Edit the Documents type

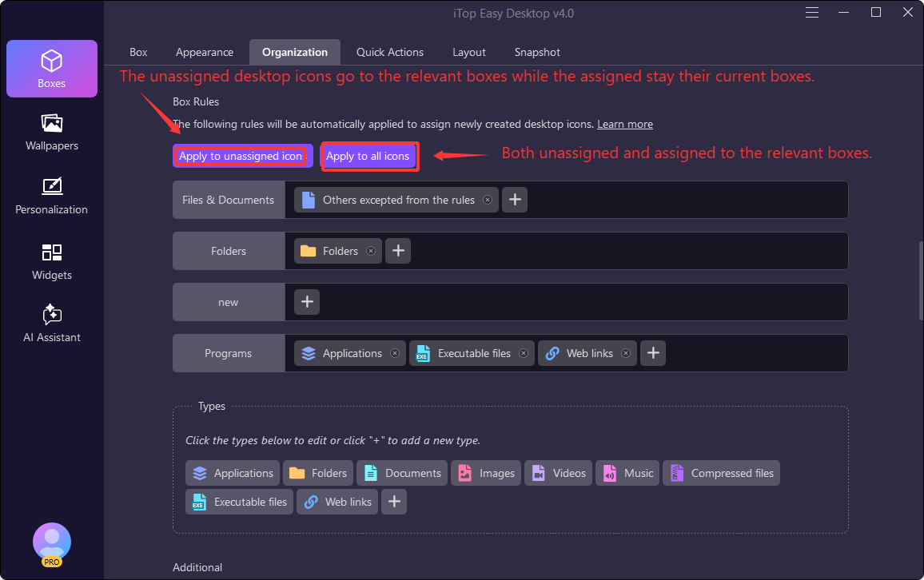point(402,473)
